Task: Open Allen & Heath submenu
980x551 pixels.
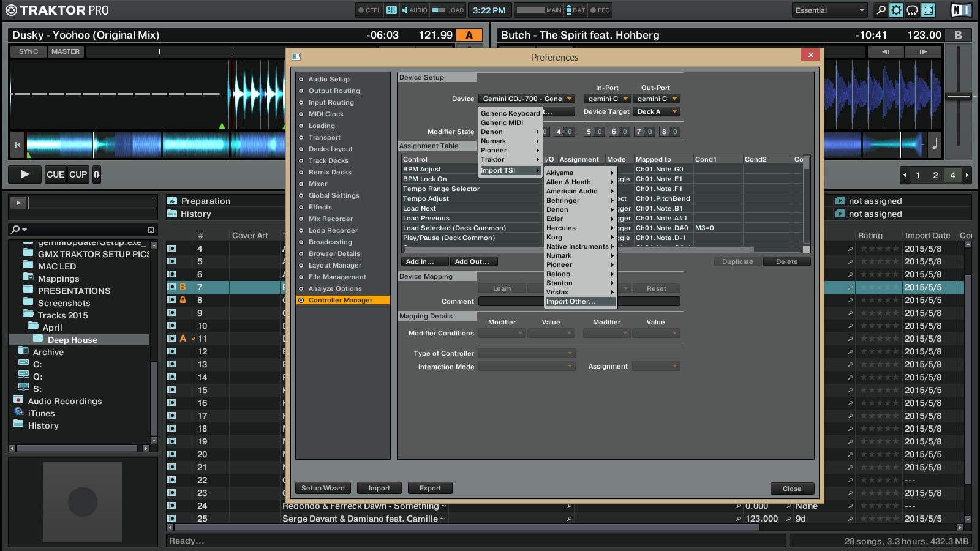Action: (x=580, y=182)
